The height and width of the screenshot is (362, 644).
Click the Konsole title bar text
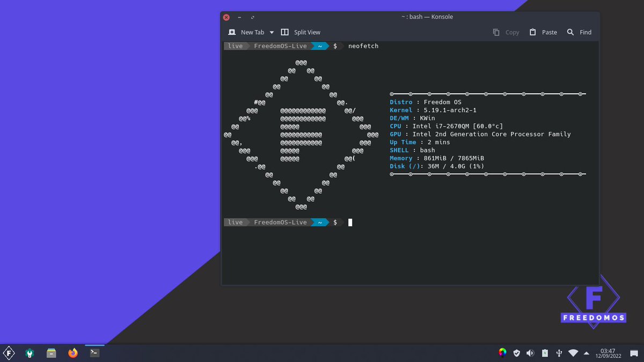click(x=427, y=17)
